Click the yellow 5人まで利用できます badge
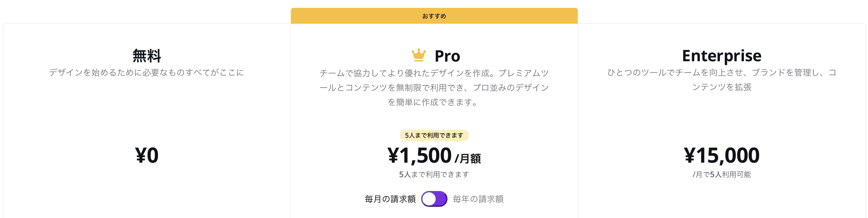 pos(434,135)
